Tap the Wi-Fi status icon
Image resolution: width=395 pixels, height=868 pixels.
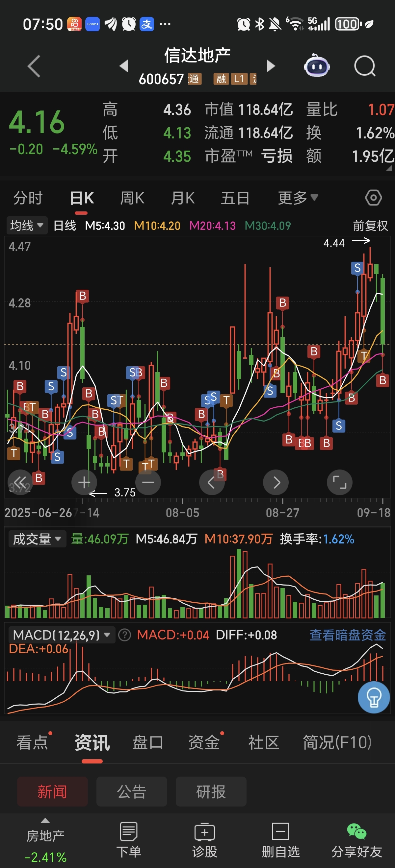[x=296, y=24]
